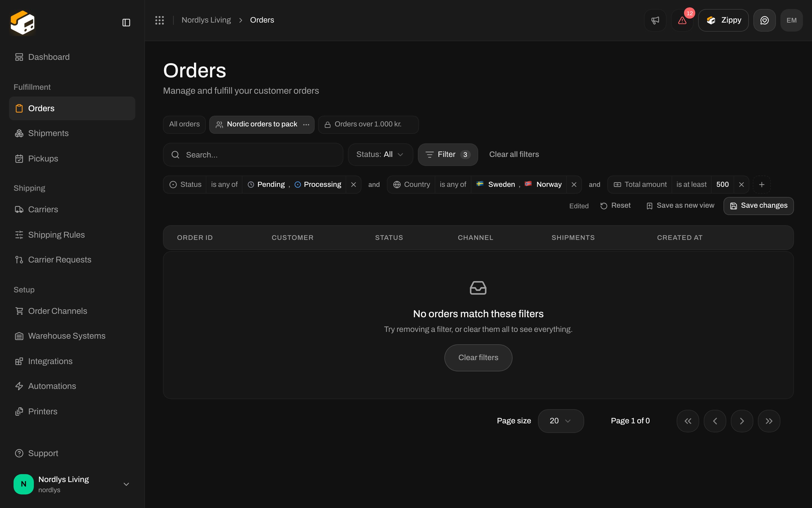812x508 pixels.
Task: Remove the Country filter
Action: pyautogui.click(x=574, y=185)
